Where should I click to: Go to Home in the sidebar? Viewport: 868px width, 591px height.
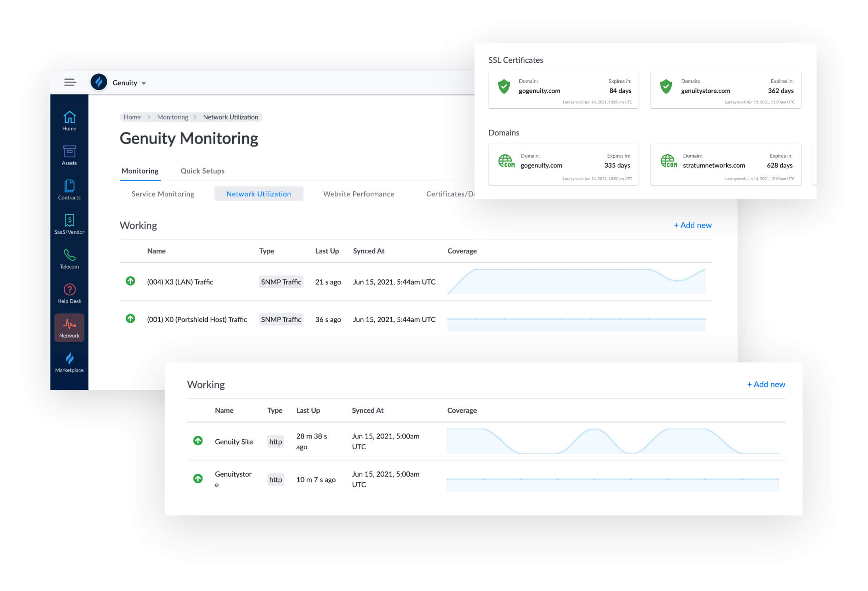click(x=69, y=121)
